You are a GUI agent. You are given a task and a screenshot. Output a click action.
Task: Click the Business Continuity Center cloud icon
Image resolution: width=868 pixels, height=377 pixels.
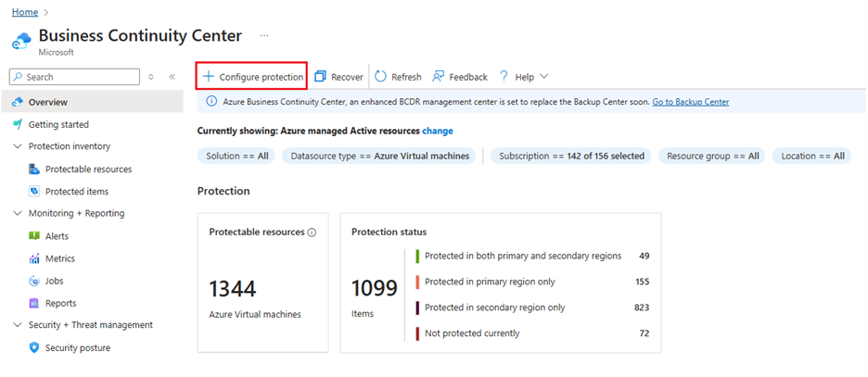pos(21,40)
